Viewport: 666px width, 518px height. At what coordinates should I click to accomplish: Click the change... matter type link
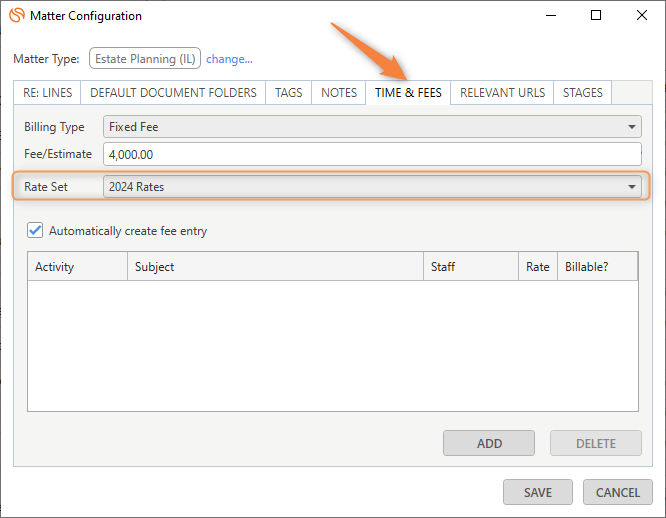[x=229, y=59]
